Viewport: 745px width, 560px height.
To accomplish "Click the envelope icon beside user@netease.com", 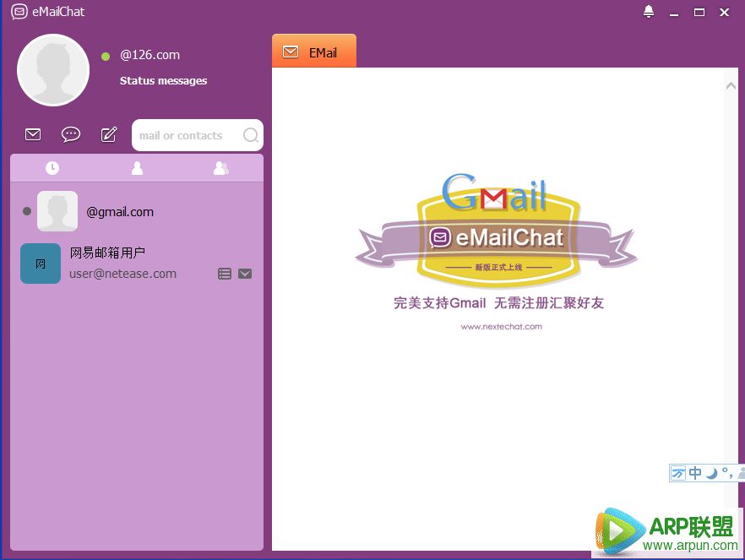I will pyautogui.click(x=245, y=274).
